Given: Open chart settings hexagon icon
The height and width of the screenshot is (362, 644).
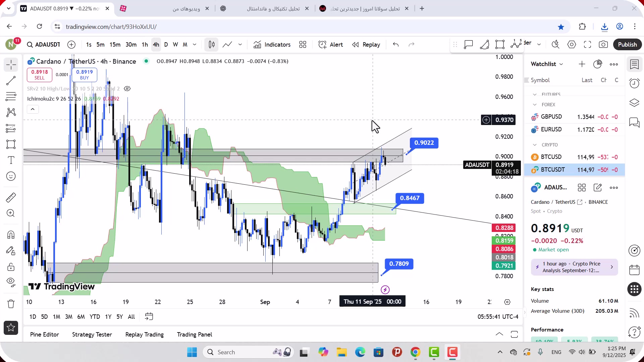Looking at the screenshot, I should tap(572, 45).
